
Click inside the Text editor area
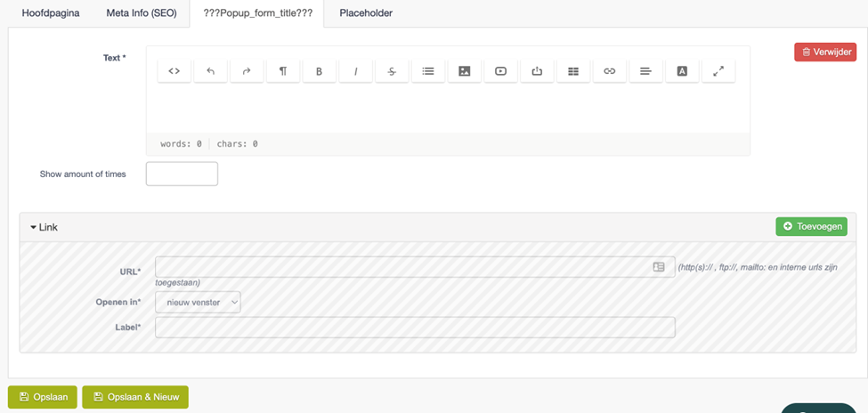click(x=448, y=109)
